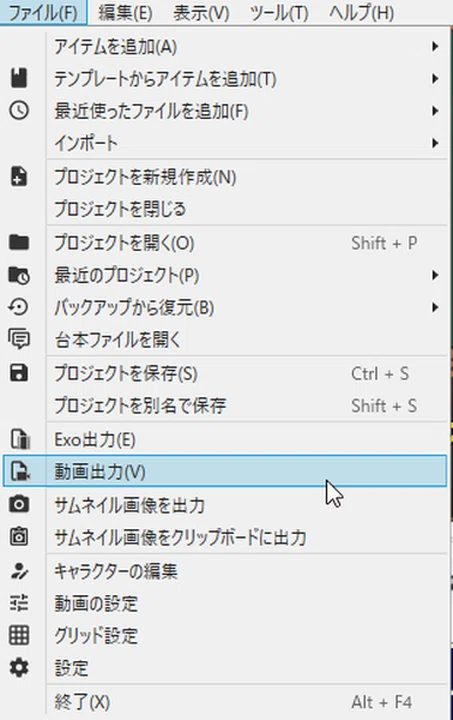Image resolution: width=453 pixels, height=720 pixels.
Task: Click the template save icon beside テンプレートからアイテムを追加
Action: tap(19, 78)
